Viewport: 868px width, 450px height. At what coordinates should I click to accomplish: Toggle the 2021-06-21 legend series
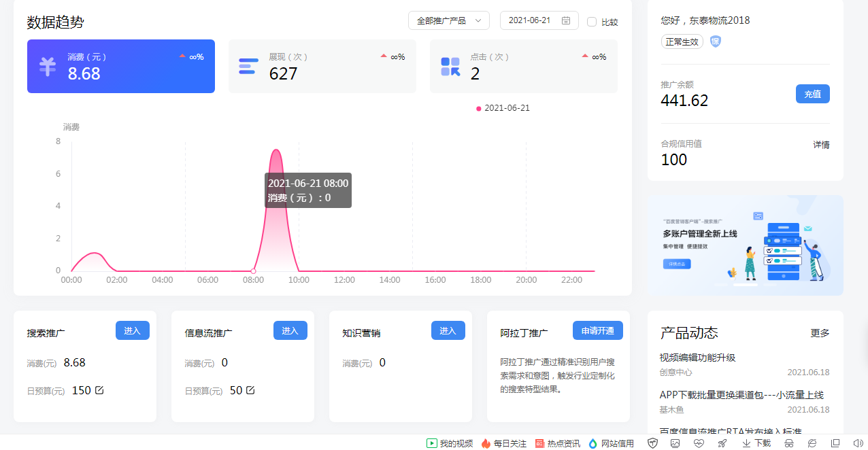pyautogui.click(x=503, y=108)
